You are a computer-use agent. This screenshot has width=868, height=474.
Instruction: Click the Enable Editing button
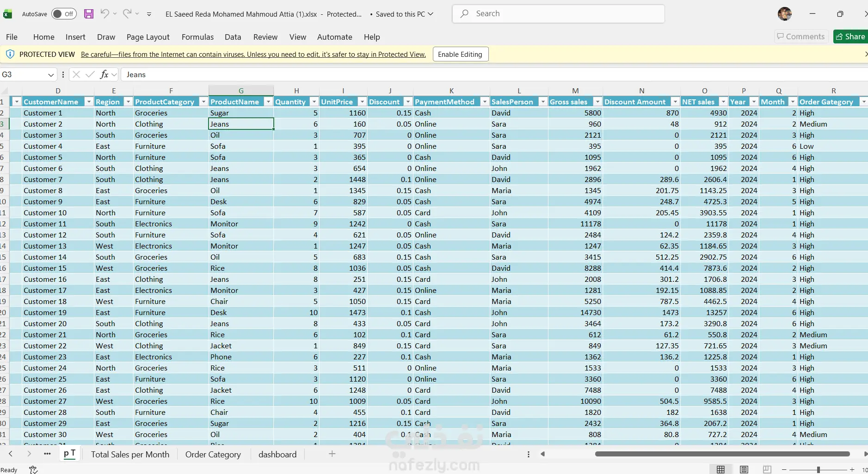460,55
